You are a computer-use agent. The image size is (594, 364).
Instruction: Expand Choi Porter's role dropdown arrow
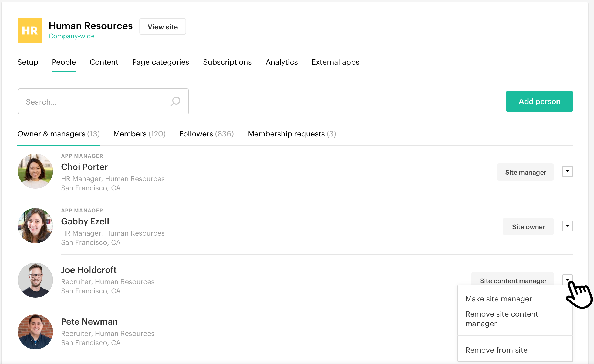[567, 171]
